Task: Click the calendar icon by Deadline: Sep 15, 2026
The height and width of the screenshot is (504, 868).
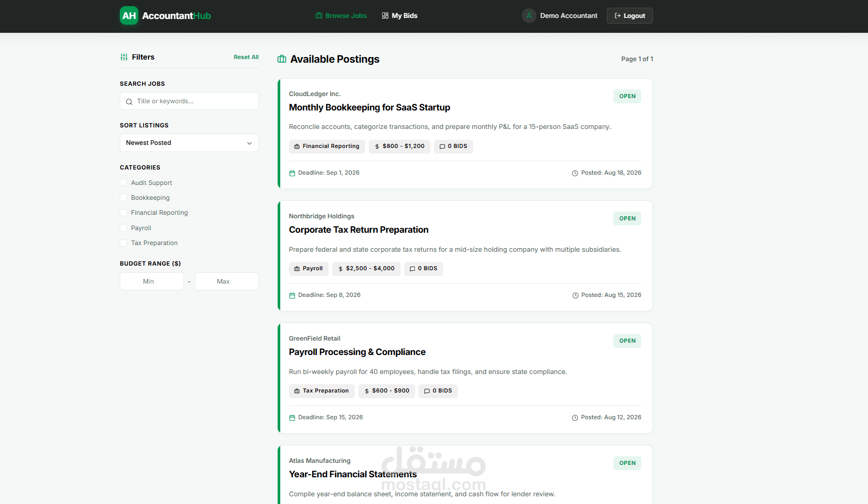Action: click(292, 418)
